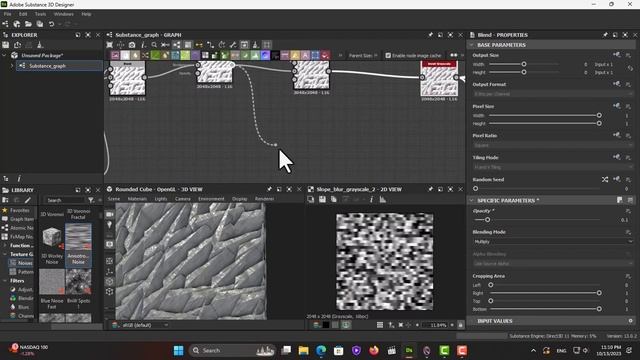Open the Blending Mode dropdown
This screenshot has height=360, width=640.
pos(553,242)
